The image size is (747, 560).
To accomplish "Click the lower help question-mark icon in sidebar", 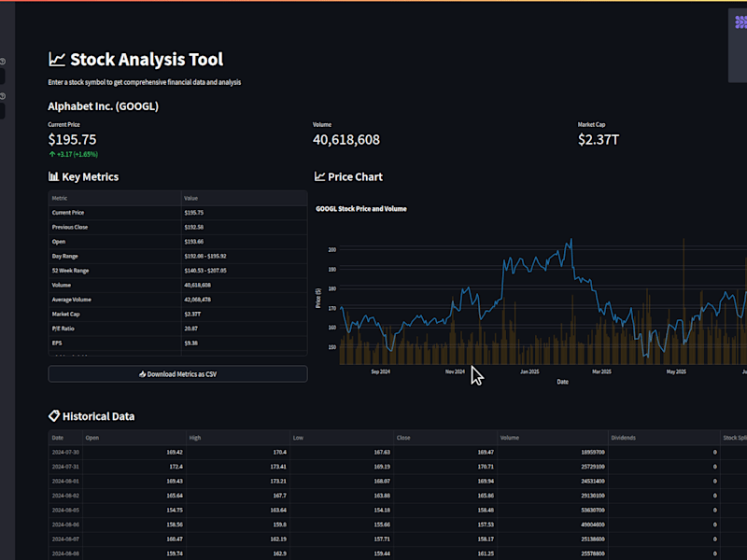I will pyautogui.click(x=3, y=96).
